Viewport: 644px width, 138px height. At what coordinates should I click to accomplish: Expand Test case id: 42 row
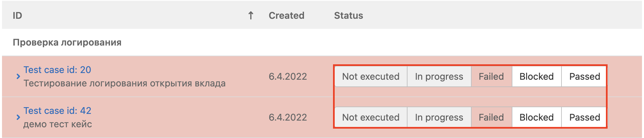click(x=18, y=117)
